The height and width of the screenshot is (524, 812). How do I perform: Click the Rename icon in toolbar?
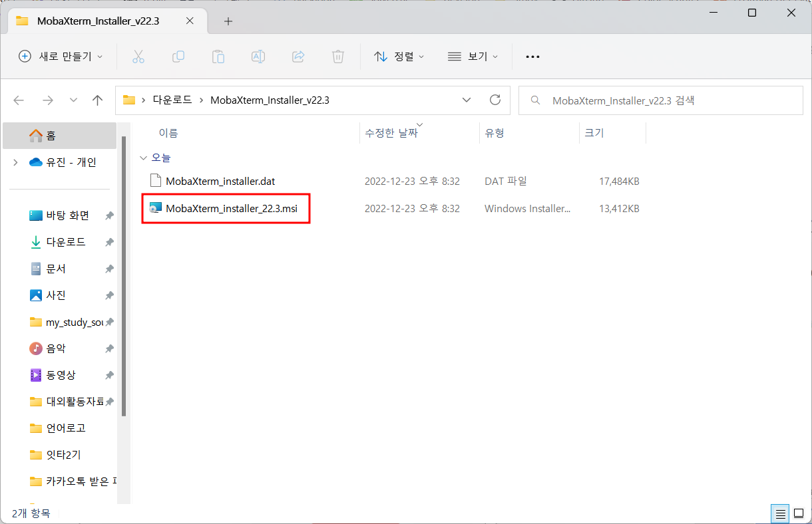tap(258, 57)
